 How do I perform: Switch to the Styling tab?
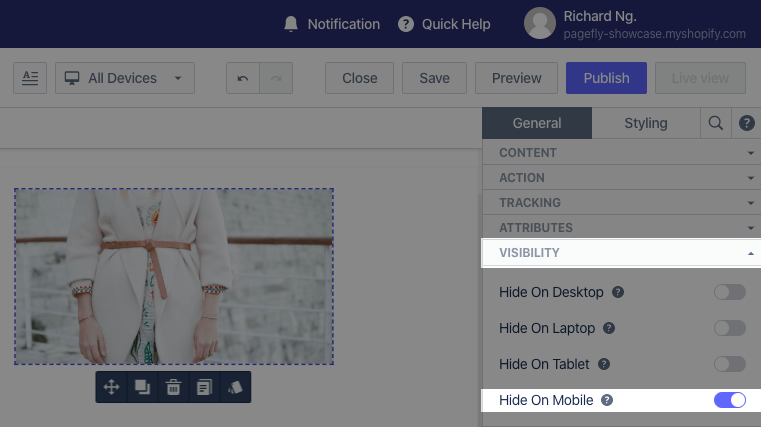point(646,123)
